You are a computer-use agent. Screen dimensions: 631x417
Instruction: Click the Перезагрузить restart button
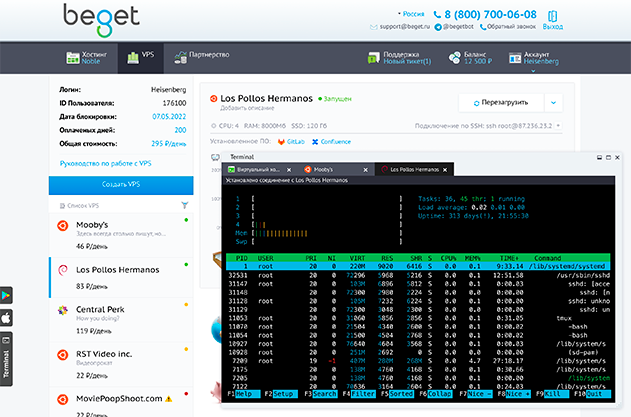(501, 103)
